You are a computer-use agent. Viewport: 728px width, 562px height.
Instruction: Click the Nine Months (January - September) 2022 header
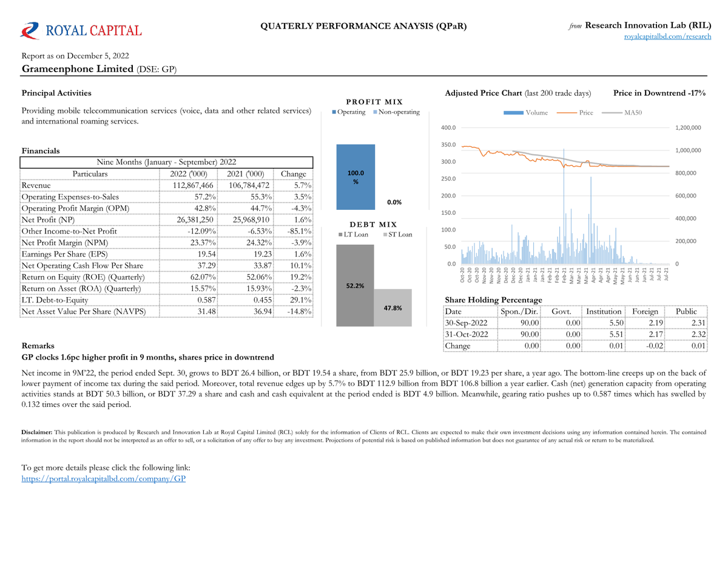click(167, 162)
